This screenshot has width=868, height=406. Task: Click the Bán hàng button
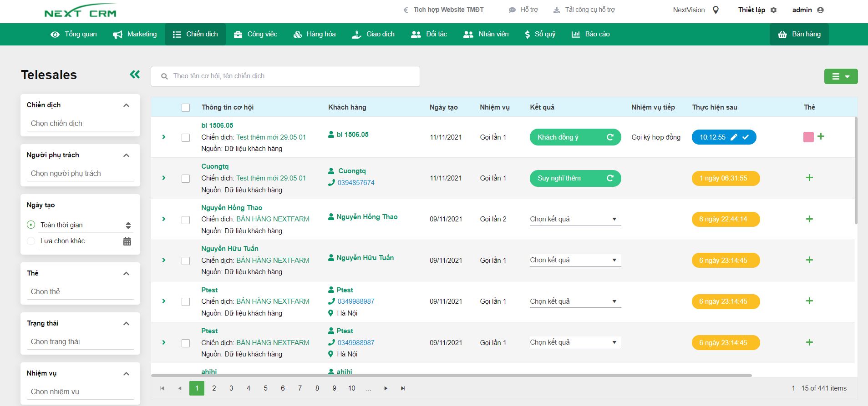(799, 34)
